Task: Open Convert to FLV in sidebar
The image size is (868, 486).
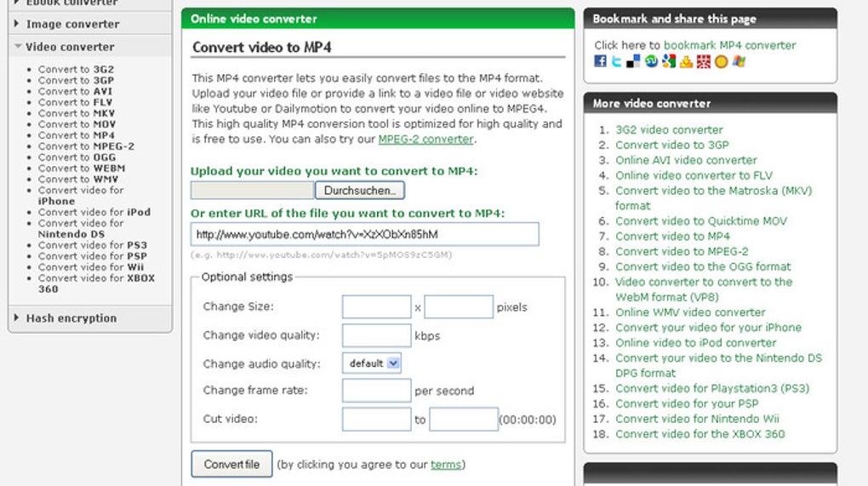Action: pyautogui.click(x=75, y=102)
